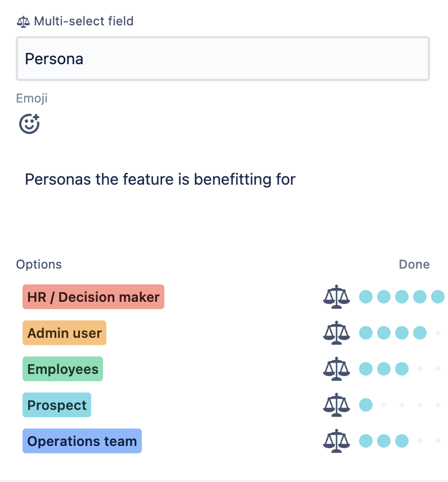Click the Multi-select field scales icon
Screen dimensions: 448x482
point(23,22)
